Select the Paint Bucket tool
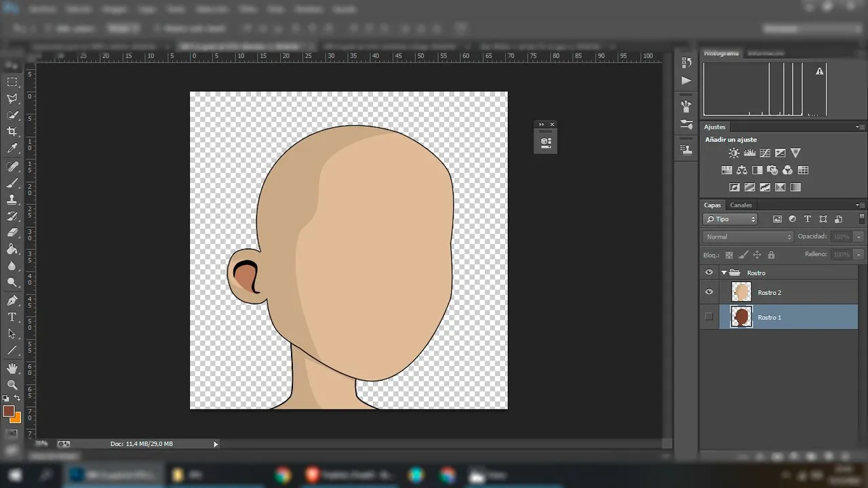Screen dimensions: 868x488 [12, 249]
